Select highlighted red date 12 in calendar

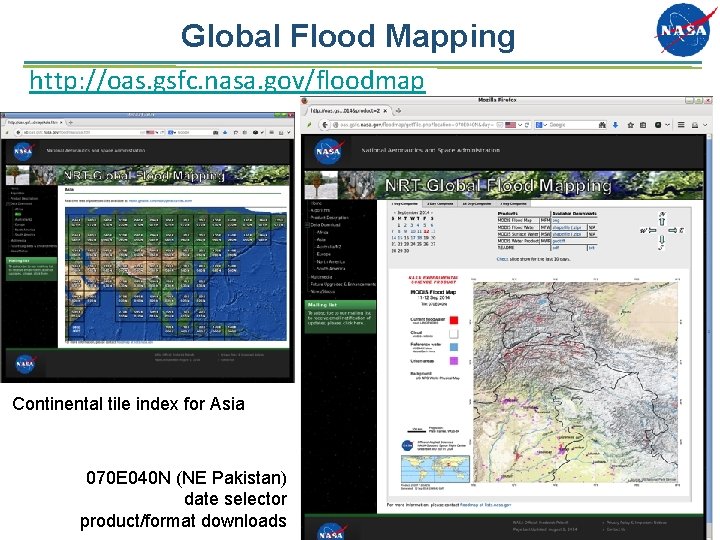pos(426,231)
